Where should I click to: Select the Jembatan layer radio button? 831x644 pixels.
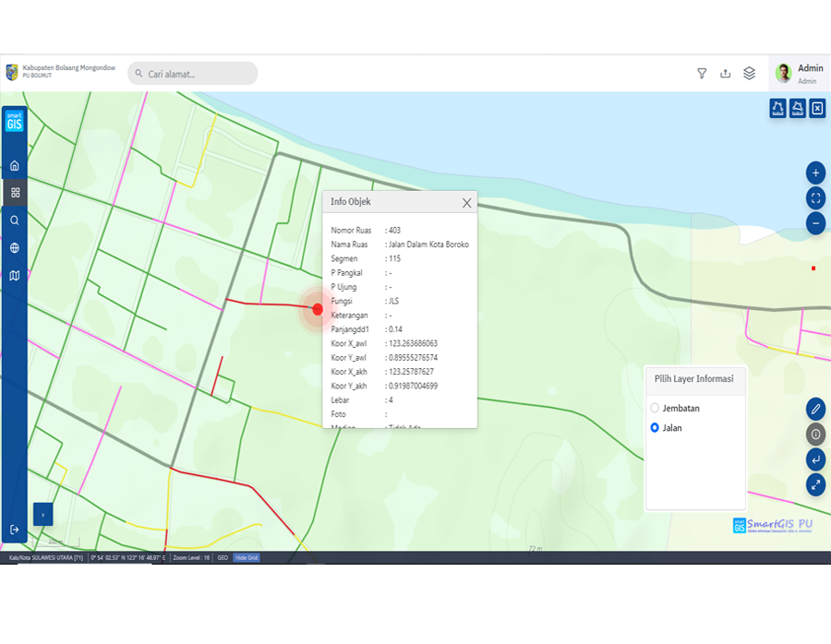pos(655,408)
